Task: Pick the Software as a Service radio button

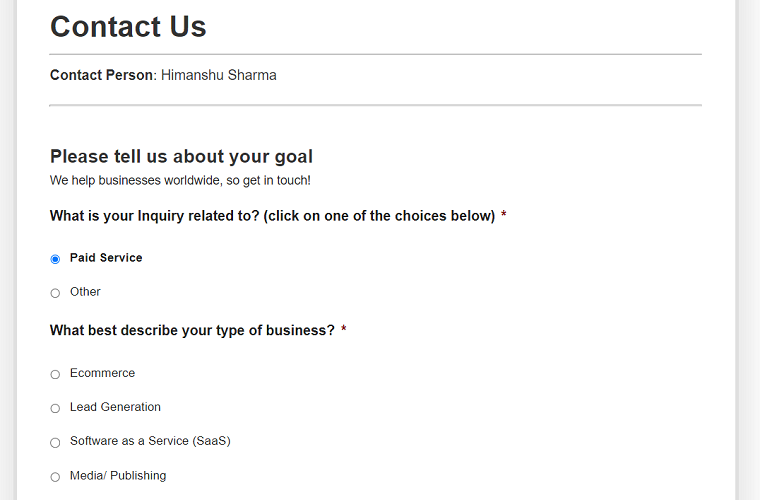Action: [x=55, y=442]
